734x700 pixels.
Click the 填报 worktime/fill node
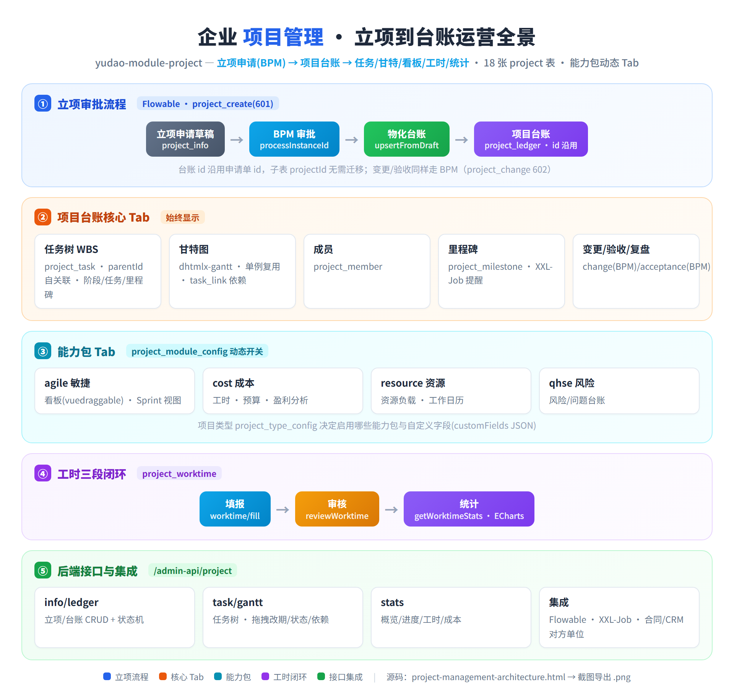coord(235,509)
